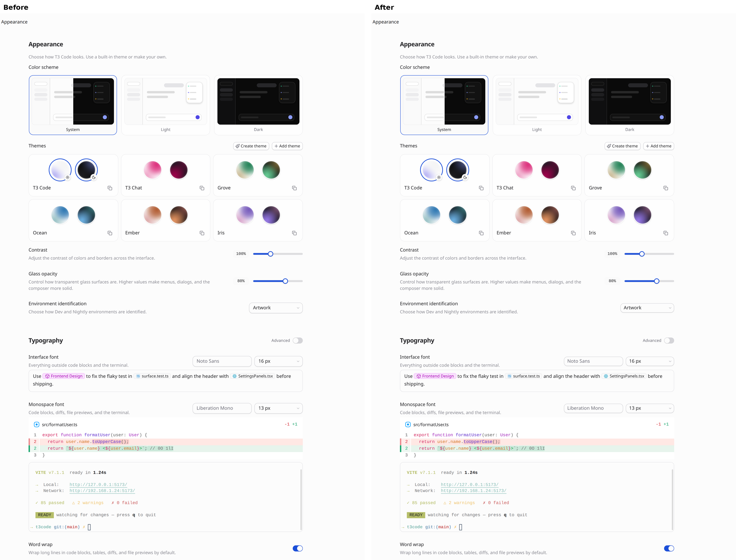Select Dark color scheme in After panel
This screenshot has width=736, height=560.
tap(630, 105)
